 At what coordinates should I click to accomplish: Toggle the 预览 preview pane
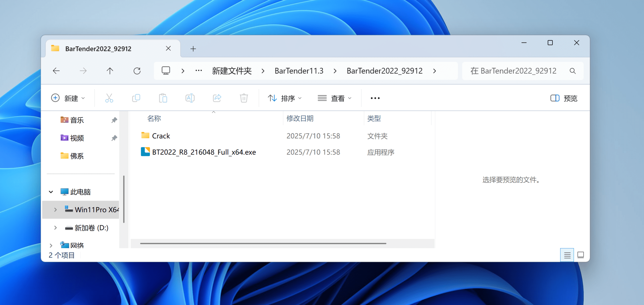click(x=564, y=98)
